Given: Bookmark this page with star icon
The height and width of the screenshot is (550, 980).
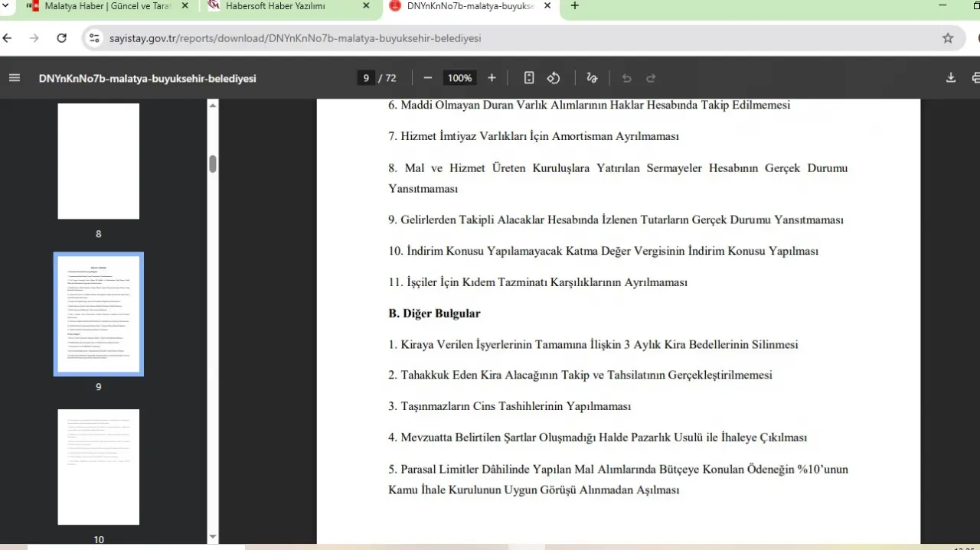Looking at the screenshot, I should [x=948, y=38].
